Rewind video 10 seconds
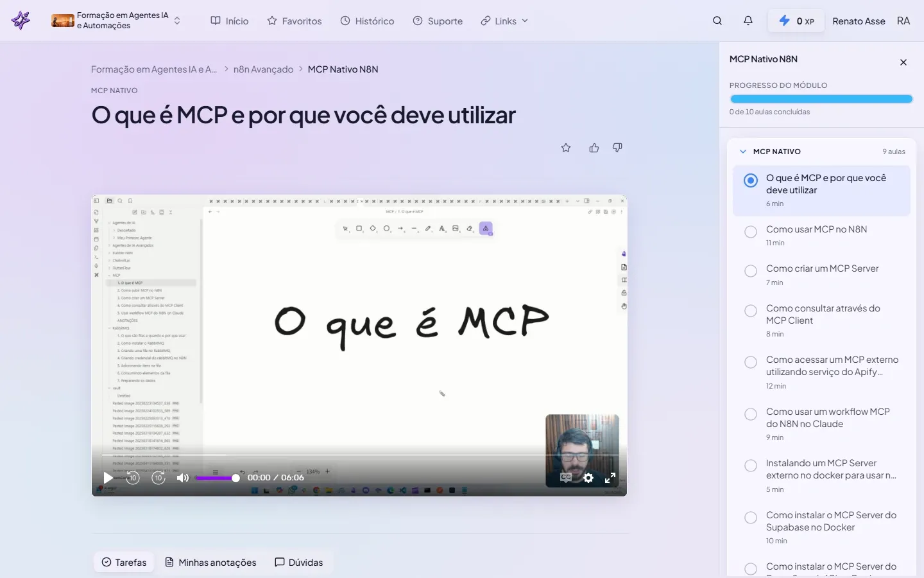924x578 pixels. pyautogui.click(x=133, y=478)
